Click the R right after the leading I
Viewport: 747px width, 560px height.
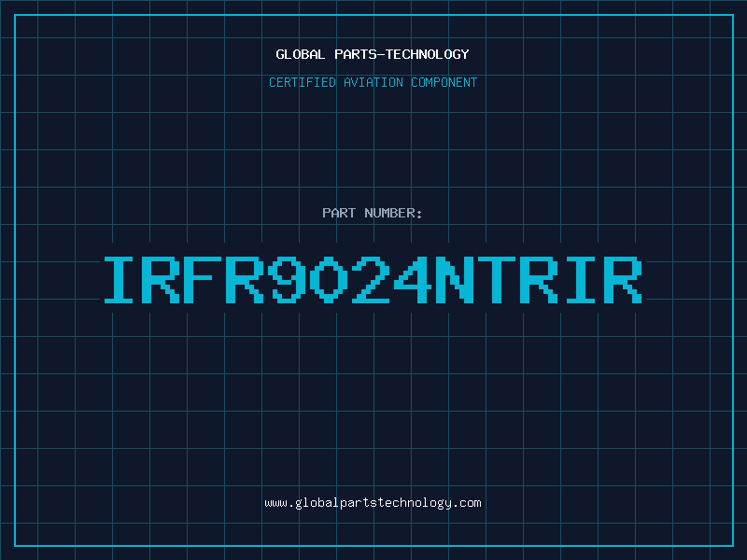coord(161,280)
